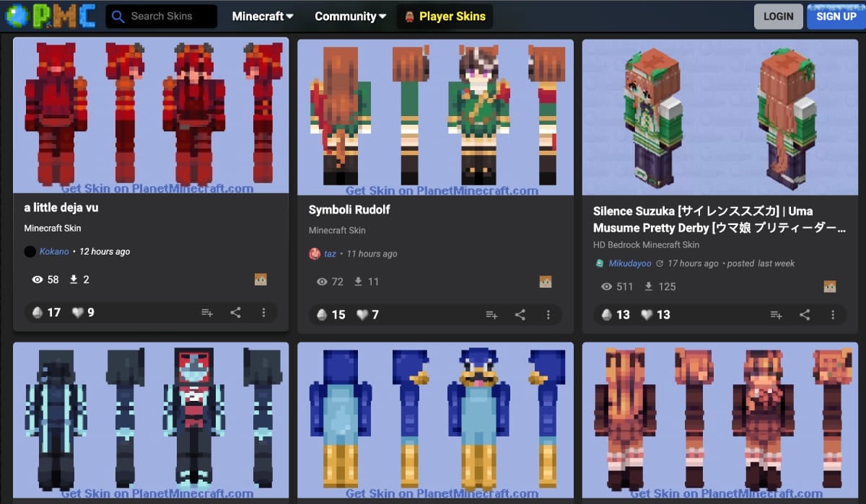
Task: Open the Community dropdown menu
Action: click(x=350, y=16)
